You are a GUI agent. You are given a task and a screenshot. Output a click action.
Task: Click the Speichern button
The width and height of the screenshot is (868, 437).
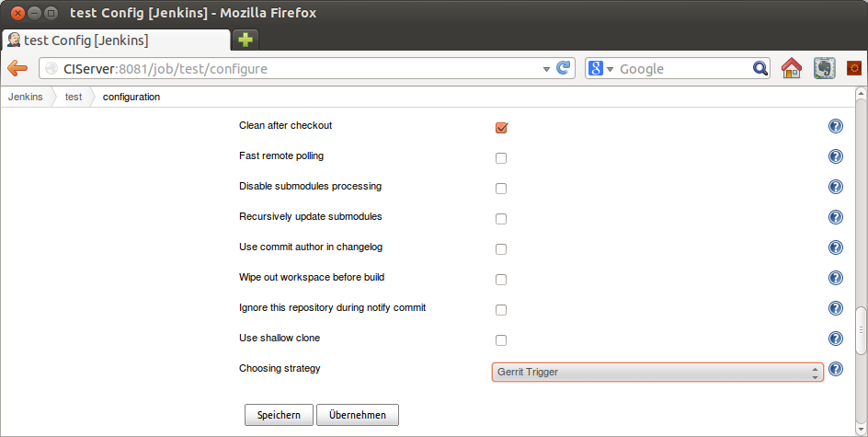point(279,415)
